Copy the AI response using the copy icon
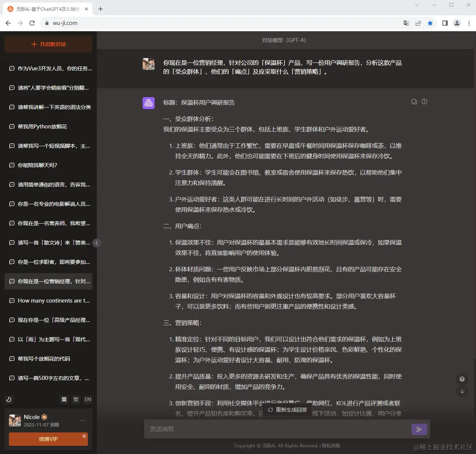Screen dimensions: 476x454 pyautogui.click(x=414, y=101)
